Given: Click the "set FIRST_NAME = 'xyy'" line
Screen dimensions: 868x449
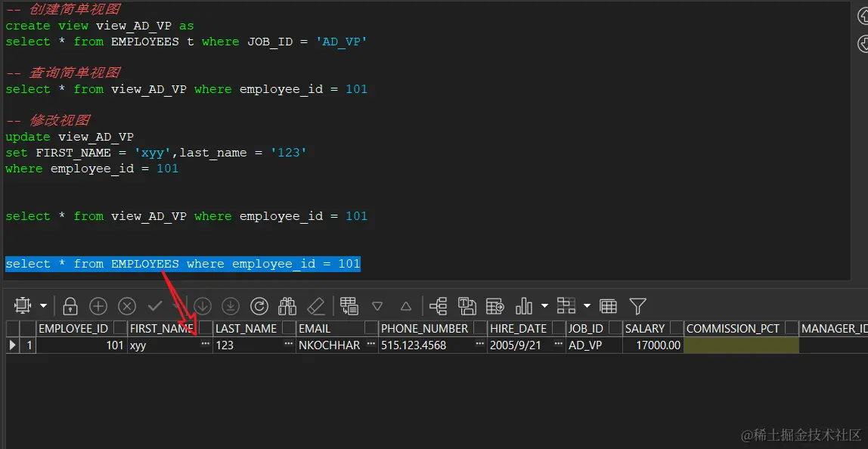Looking at the screenshot, I should click(156, 152).
